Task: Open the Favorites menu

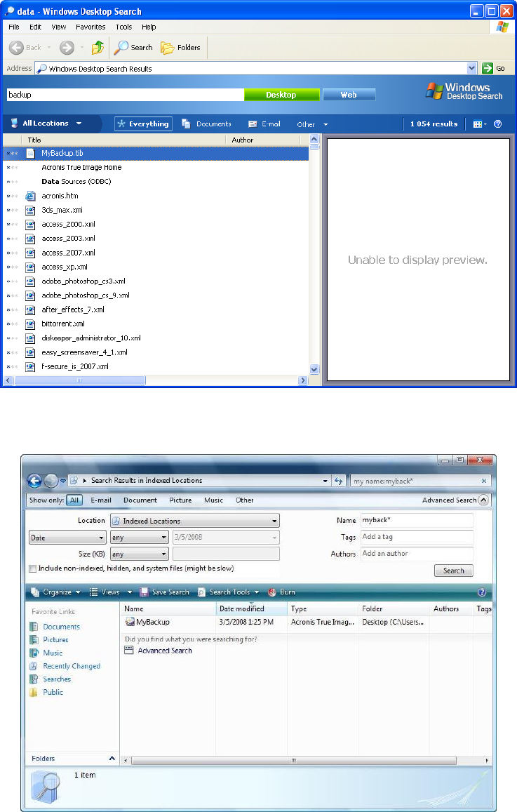Action: click(x=90, y=27)
